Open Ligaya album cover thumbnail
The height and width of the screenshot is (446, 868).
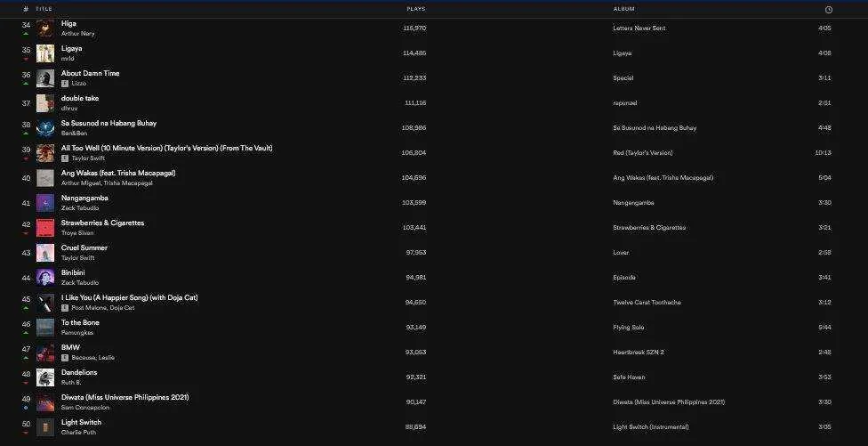pos(45,53)
